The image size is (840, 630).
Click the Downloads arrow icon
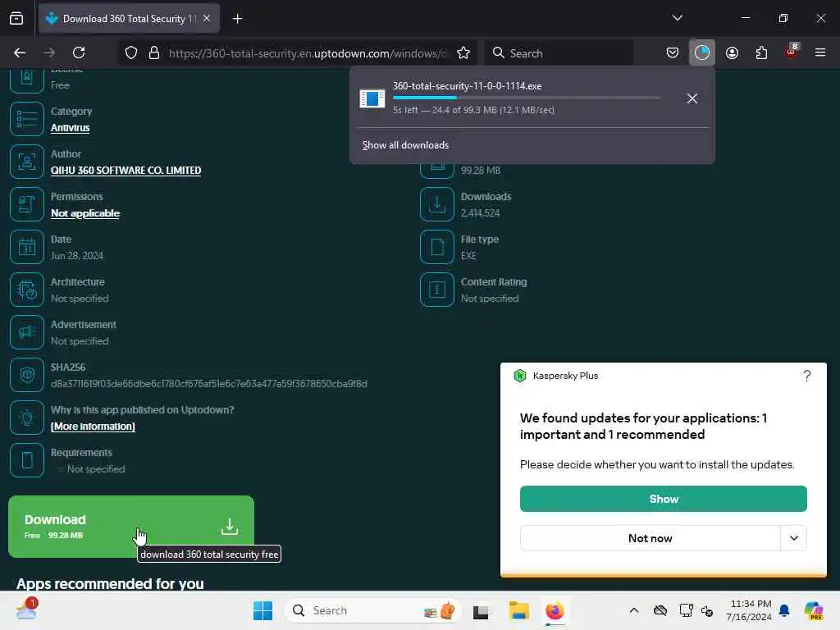[x=437, y=204]
